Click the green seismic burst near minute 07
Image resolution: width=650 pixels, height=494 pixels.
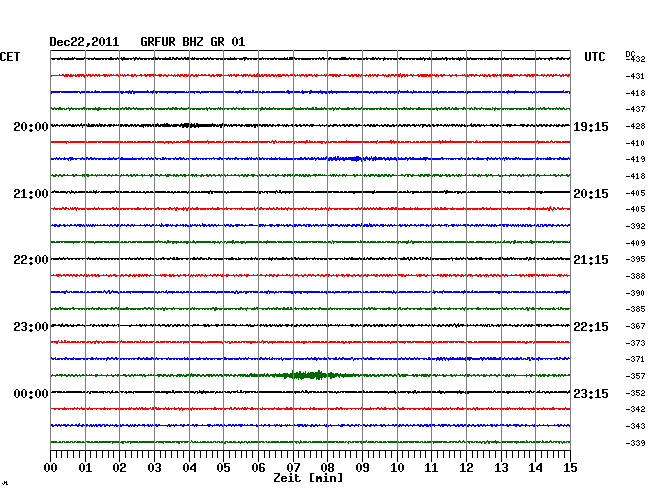[x=307, y=375]
